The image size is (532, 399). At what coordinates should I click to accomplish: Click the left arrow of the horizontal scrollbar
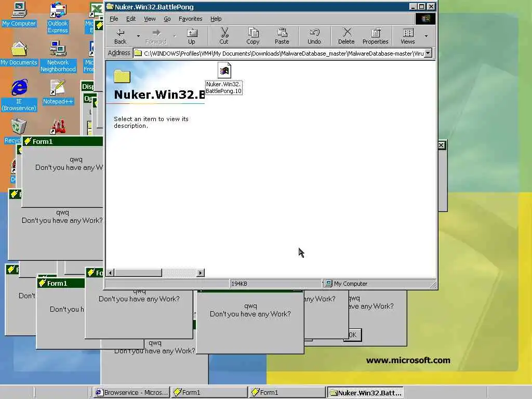(x=110, y=272)
